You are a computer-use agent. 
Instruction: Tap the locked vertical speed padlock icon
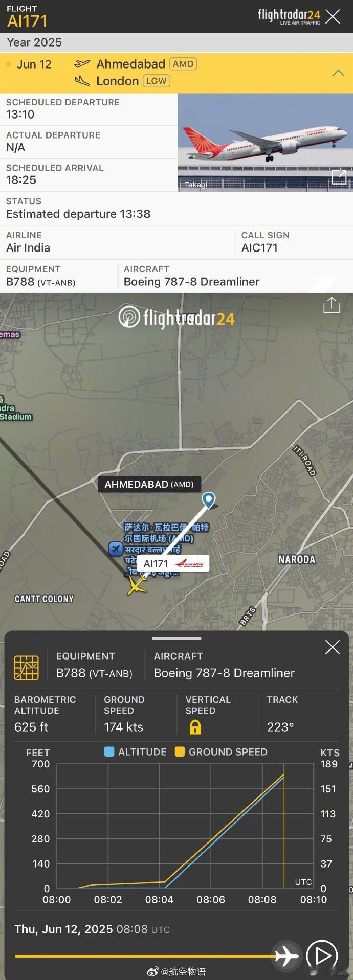(195, 727)
